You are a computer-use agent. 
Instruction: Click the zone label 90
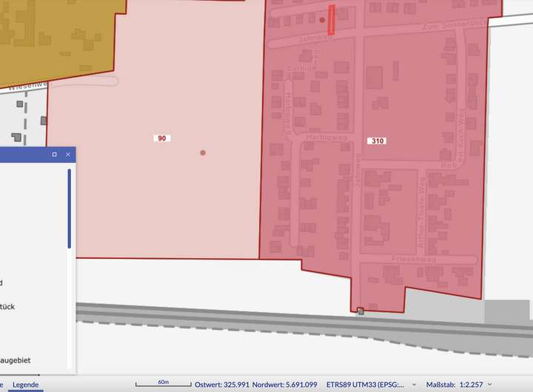[x=161, y=138]
